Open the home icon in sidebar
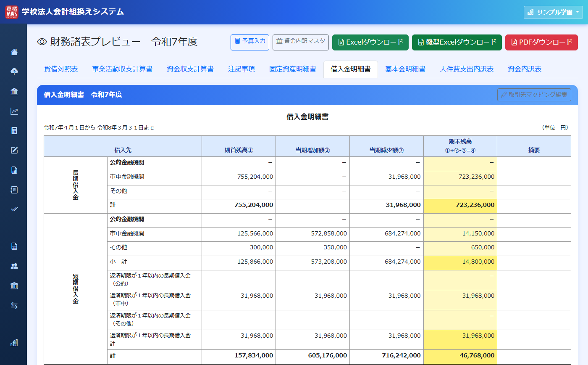588x365 pixels. 14,52
